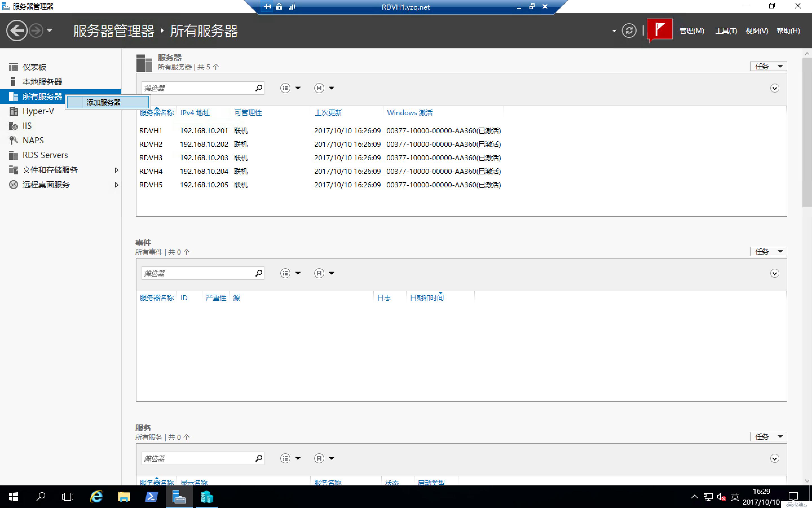Launch PowerShell from taskbar
This screenshot has height=508, width=812.
151,497
